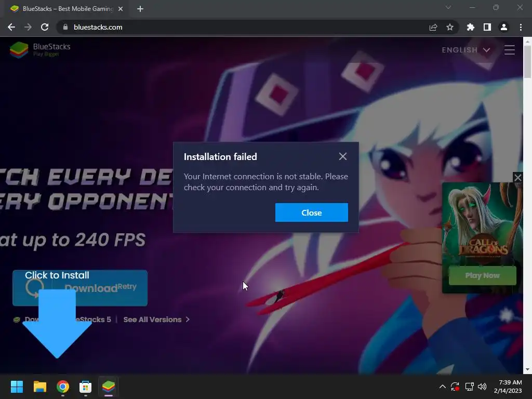Close the BlueStacks browser tab

click(121, 9)
